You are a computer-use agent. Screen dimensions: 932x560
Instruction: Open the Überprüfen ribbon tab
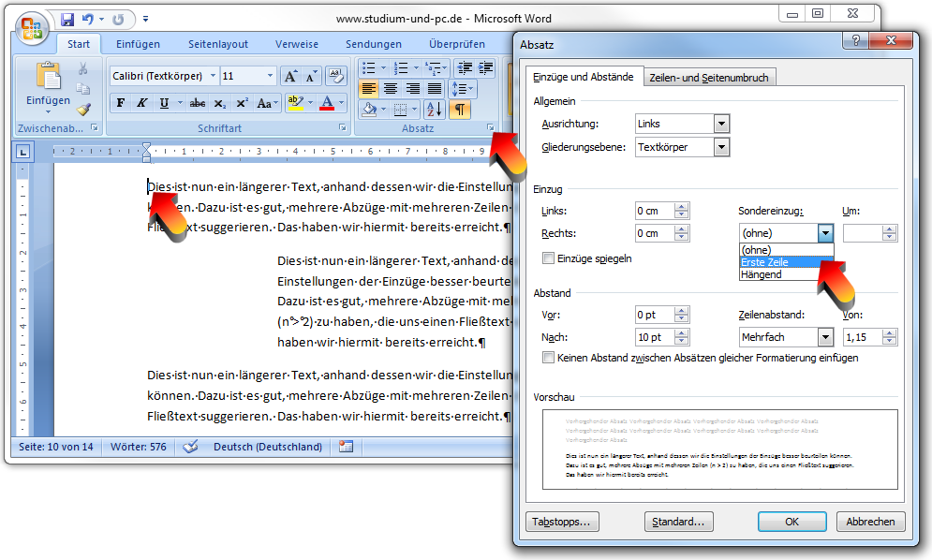[457, 44]
